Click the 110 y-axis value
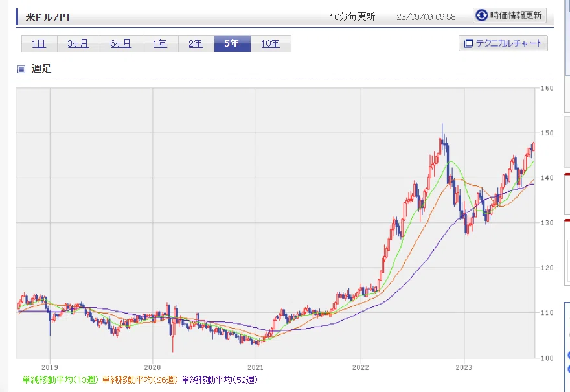 coord(547,313)
